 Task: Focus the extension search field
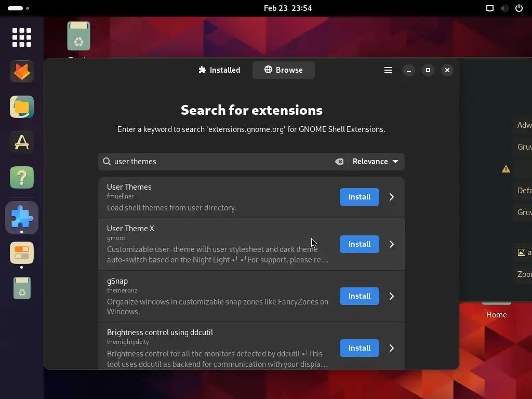coord(223,162)
